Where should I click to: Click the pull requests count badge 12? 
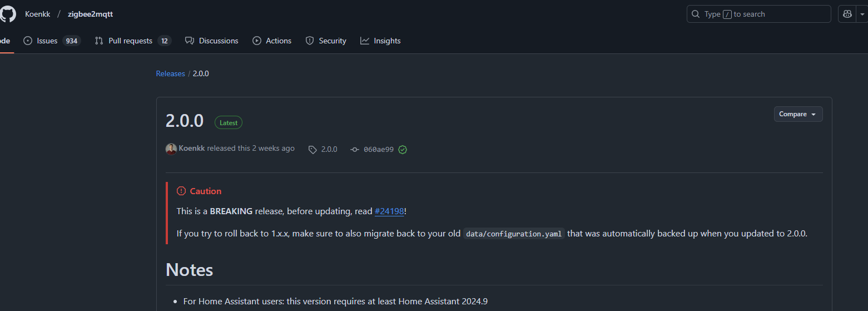pos(164,41)
